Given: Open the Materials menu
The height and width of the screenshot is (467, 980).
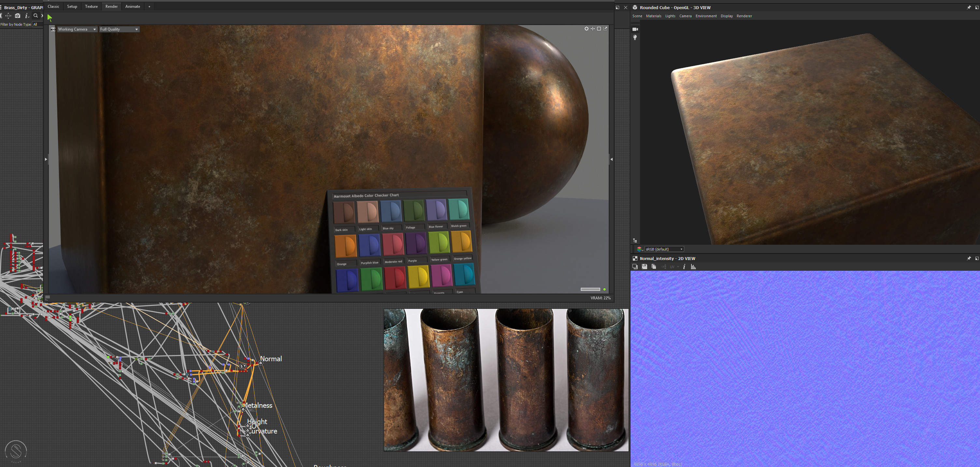Looking at the screenshot, I should click(654, 16).
